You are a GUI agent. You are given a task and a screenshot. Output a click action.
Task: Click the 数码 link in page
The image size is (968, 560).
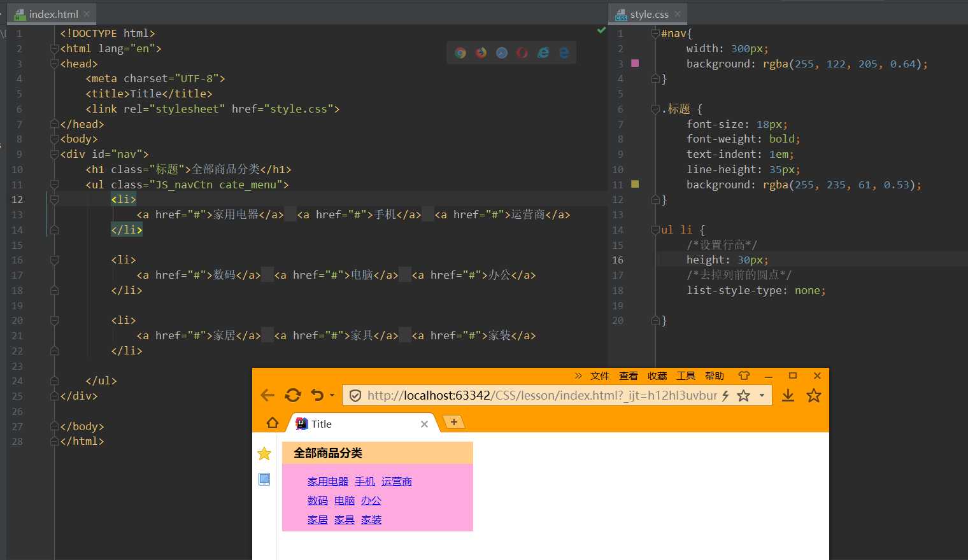coord(318,501)
